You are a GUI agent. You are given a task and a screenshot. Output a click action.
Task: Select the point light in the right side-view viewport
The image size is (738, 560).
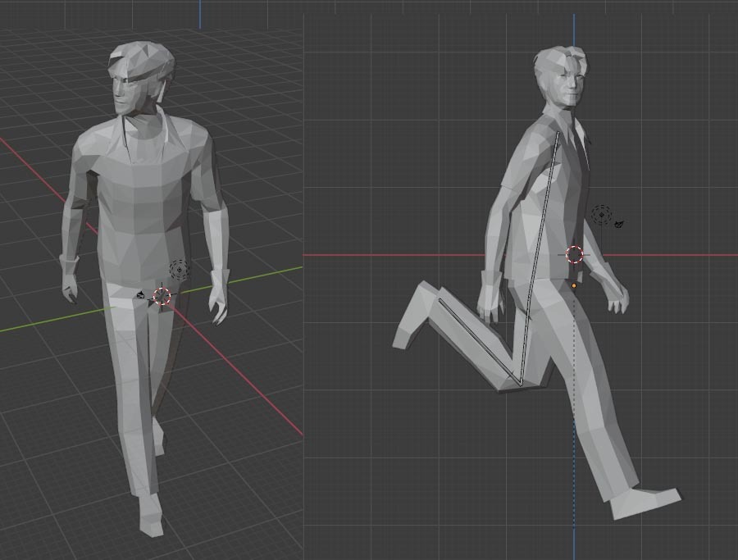tap(602, 215)
